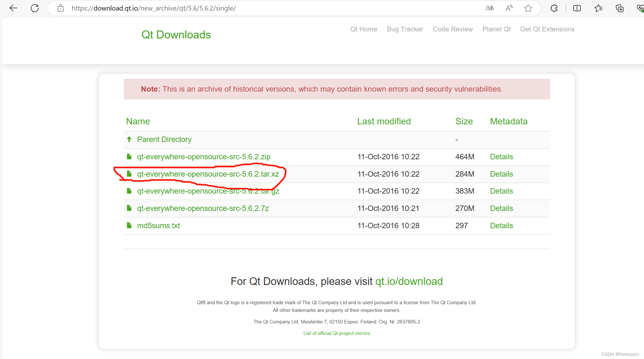
Task: Navigate to Parent Directory
Action: [x=164, y=139]
